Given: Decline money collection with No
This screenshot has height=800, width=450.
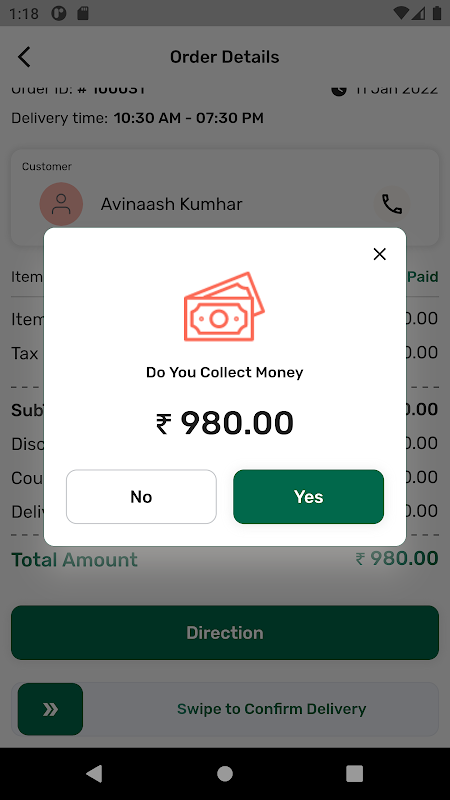Looking at the screenshot, I should click(141, 496).
